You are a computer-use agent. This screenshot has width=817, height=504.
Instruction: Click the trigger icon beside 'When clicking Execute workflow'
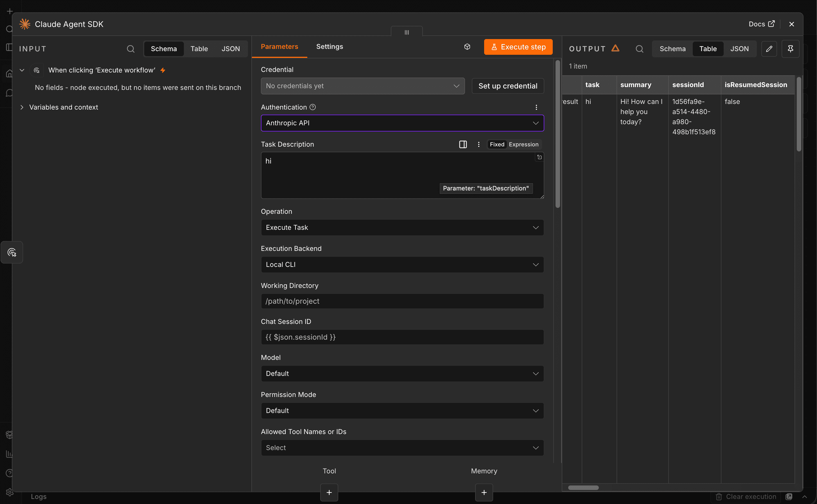(37, 70)
